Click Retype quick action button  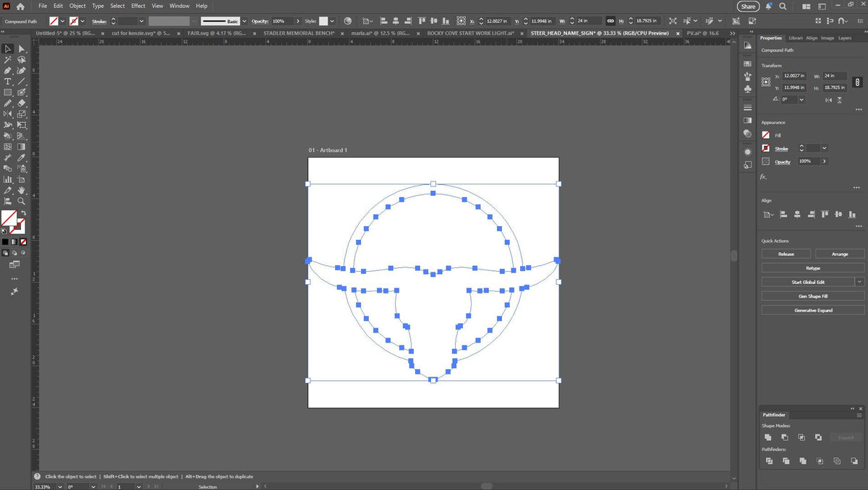pos(813,268)
